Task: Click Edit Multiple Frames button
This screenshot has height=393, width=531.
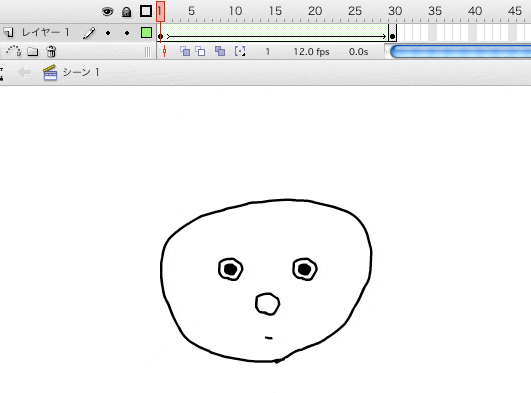Action: [220, 51]
